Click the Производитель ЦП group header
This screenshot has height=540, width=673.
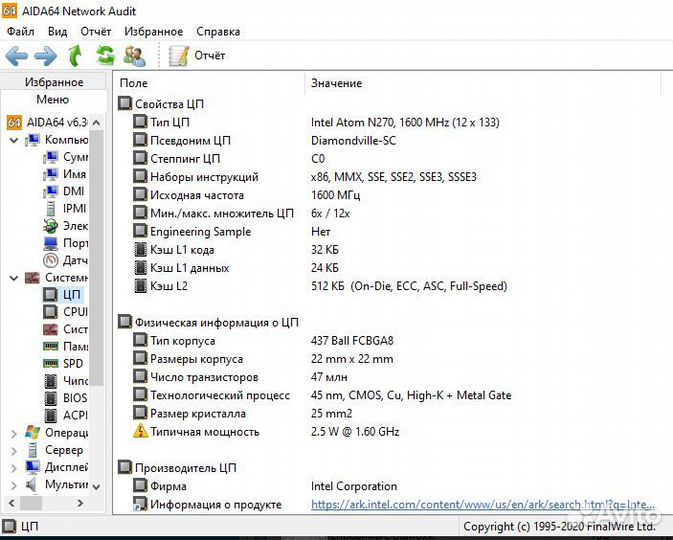(177, 468)
